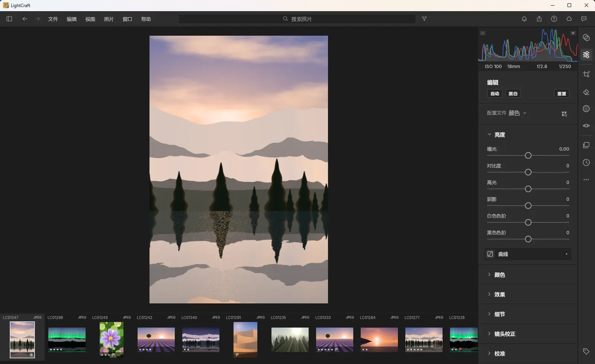Image resolution: width=595 pixels, height=364 pixels.
Task: Open the presets icon at top of rail
Action: pos(586,38)
